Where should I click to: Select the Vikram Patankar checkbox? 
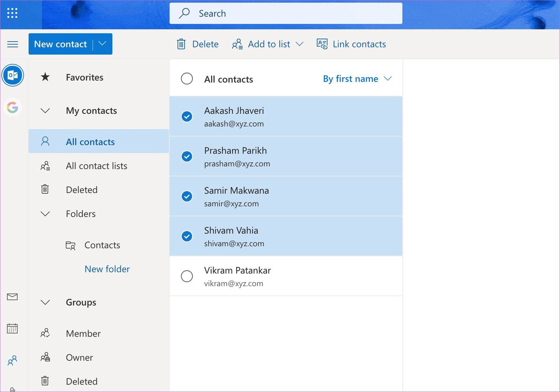coord(187,276)
